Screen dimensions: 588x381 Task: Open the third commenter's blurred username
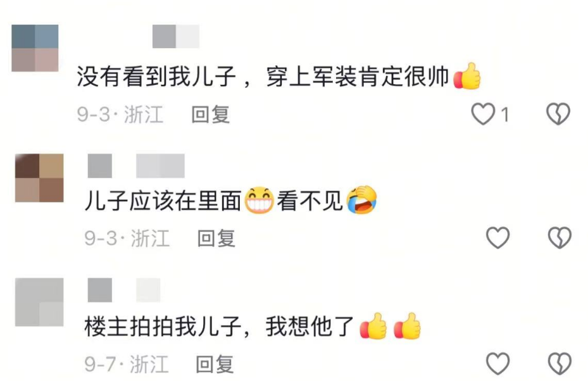[x=124, y=290]
